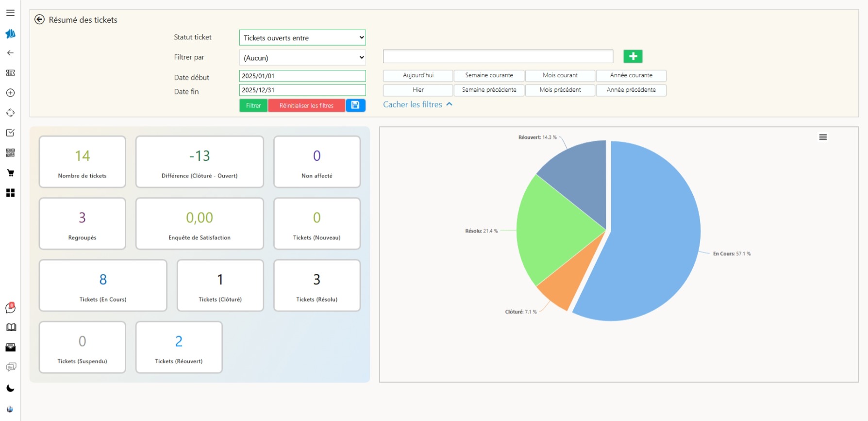The image size is (868, 421).
Task: Open the Tickets (En Cours) tile
Action: pos(103,286)
